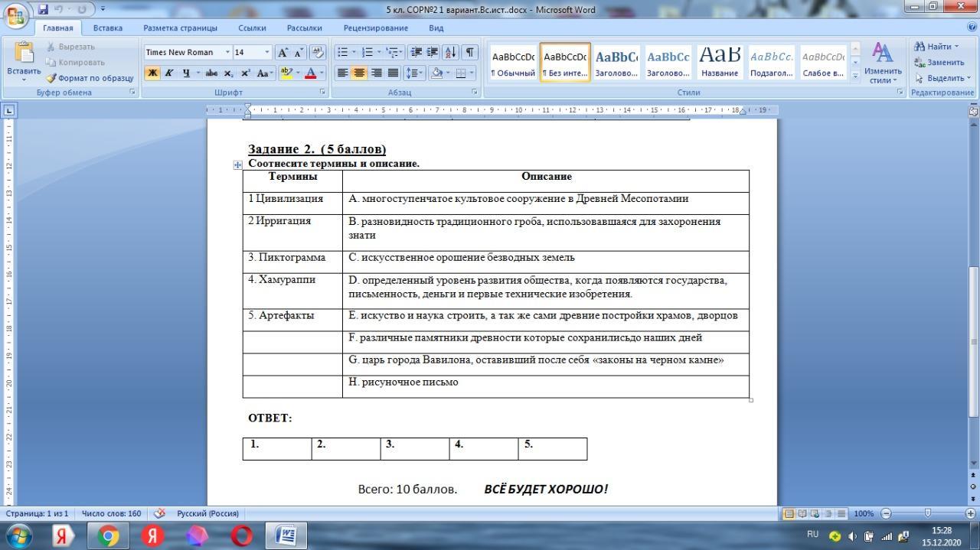Screen dimensions: 980x550
Task: Toggle show paragraph marks ¶
Action: click(469, 52)
